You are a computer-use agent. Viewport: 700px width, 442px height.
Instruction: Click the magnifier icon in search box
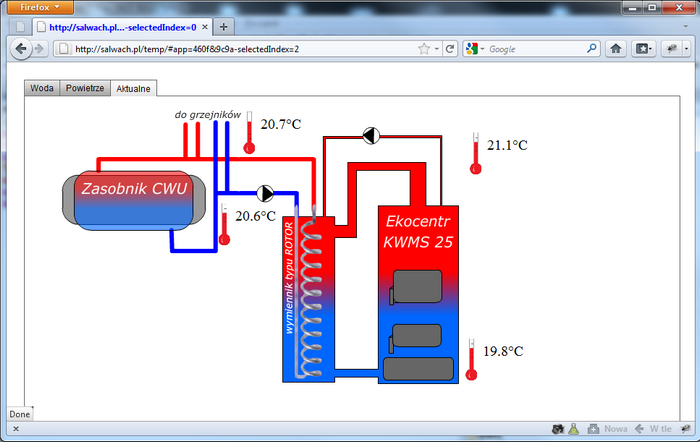[x=592, y=49]
